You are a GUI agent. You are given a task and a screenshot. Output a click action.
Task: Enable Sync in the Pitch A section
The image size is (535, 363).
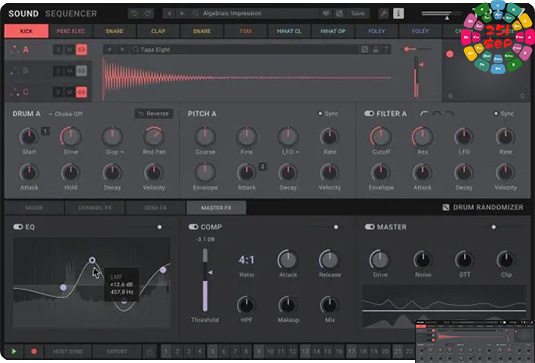point(327,114)
